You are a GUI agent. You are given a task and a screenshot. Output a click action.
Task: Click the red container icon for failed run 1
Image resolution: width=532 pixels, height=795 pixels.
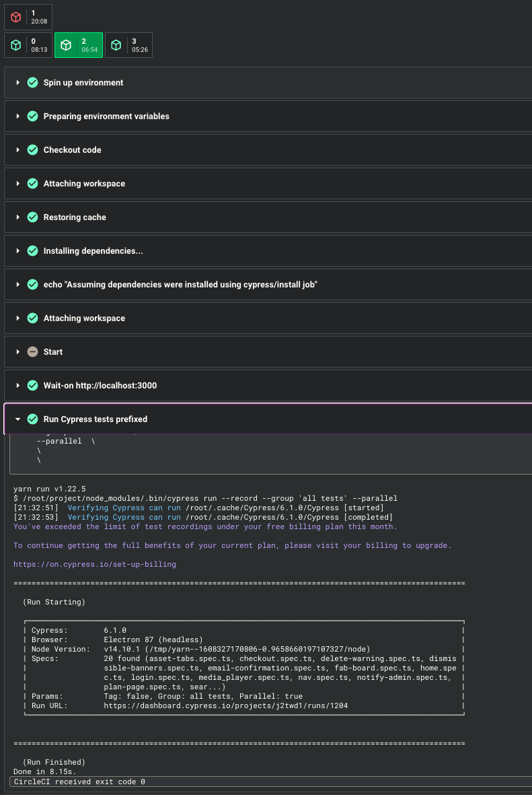(x=15, y=17)
